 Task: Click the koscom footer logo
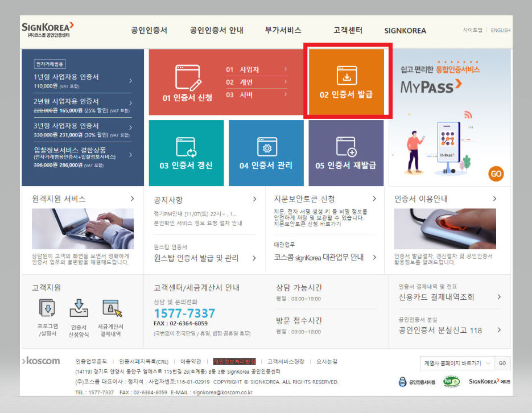tap(41, 361)
